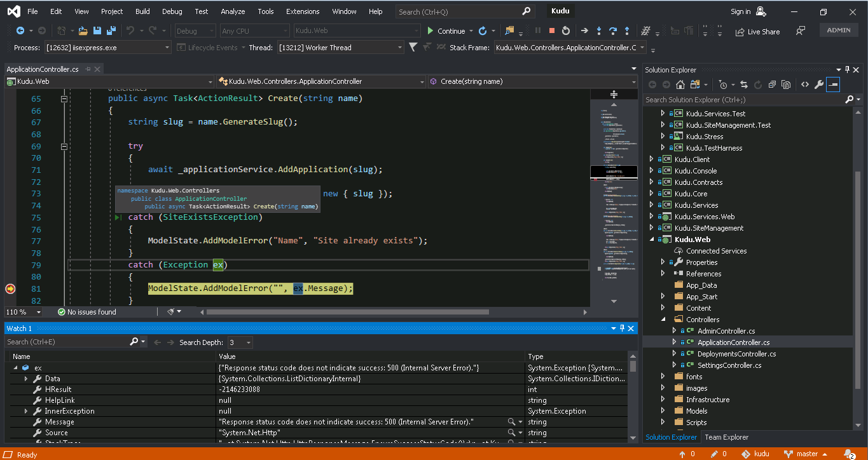Viewport: 868px width, 460px height.
Task: Toggle Preview Selected Items in Solution Explorer
Action: [833, 85]
